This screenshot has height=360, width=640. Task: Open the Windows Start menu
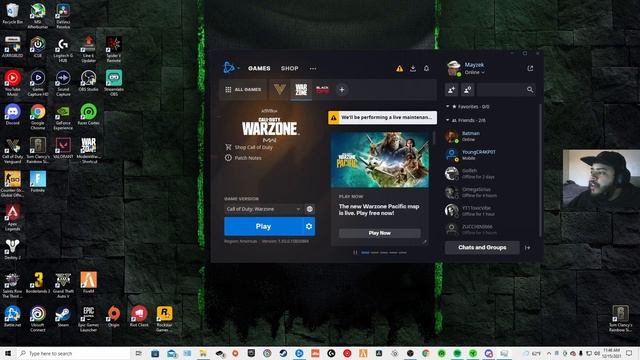click(x=8, y=353)
